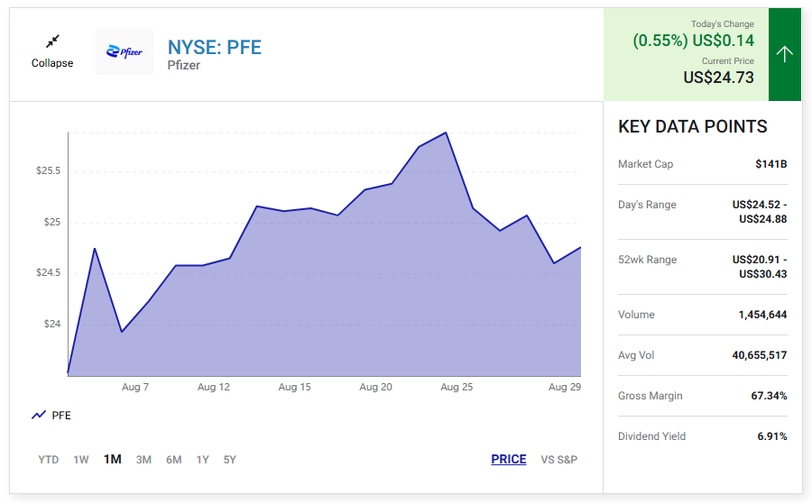
Task: Click the Current Price US$24.73 value
Action: 718,78
